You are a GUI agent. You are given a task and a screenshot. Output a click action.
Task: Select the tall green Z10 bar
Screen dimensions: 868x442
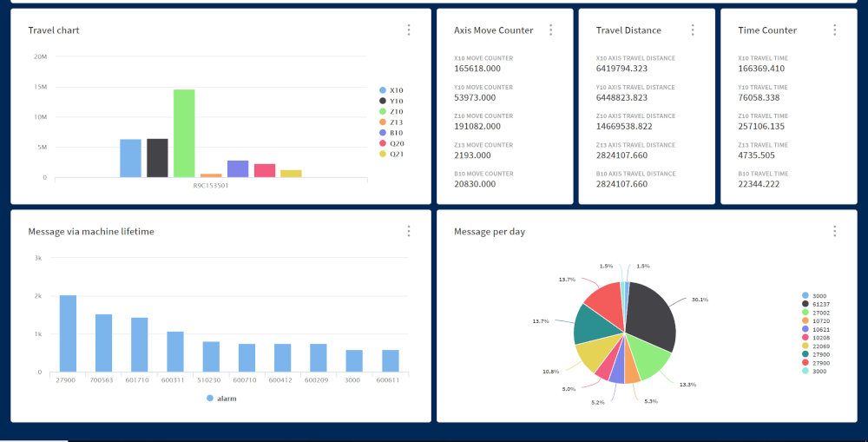pyautogui.click(x=184, y=135)
